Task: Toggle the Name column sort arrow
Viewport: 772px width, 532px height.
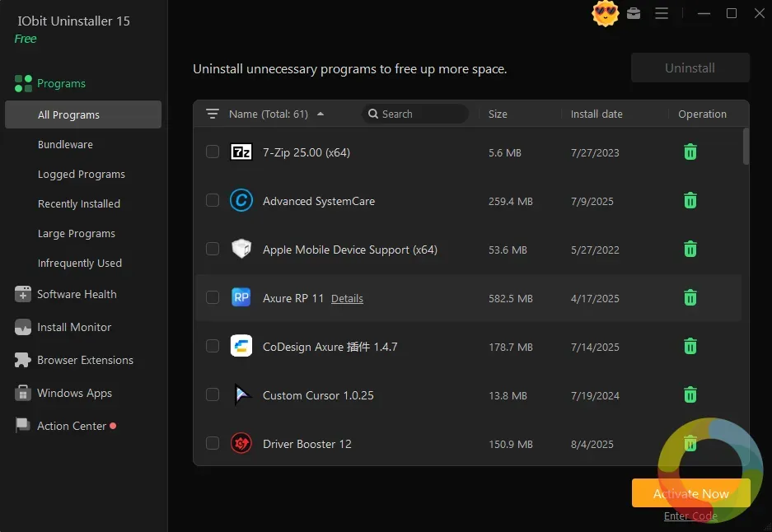Action: (x=320, y=114)
